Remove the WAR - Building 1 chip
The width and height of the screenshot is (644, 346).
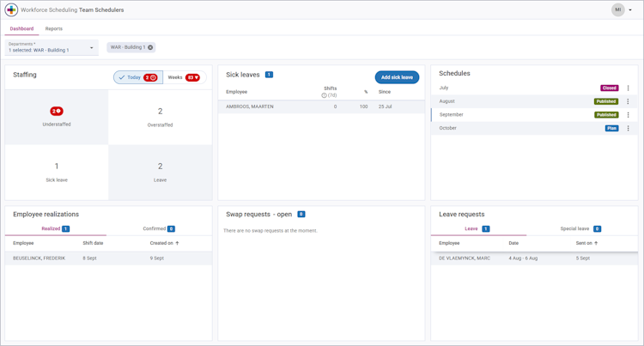pyautogui.click(x=150, y=47)
